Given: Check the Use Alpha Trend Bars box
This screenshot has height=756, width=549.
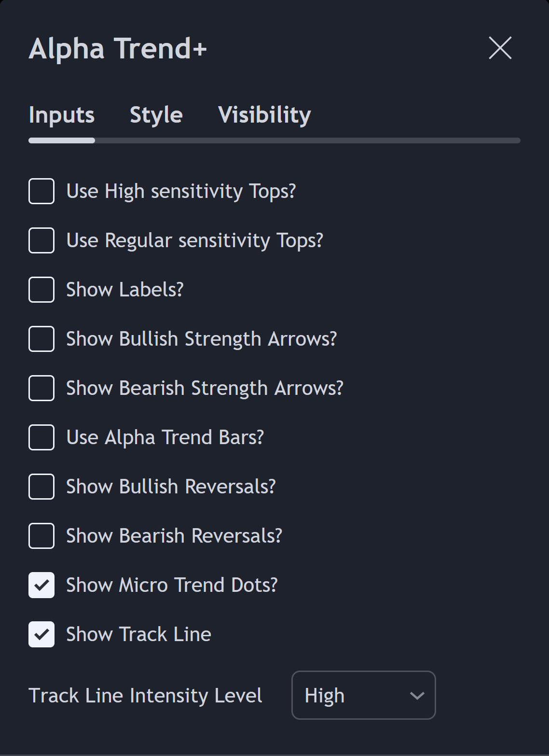Looking at the screenshot, I should [41, 437].
